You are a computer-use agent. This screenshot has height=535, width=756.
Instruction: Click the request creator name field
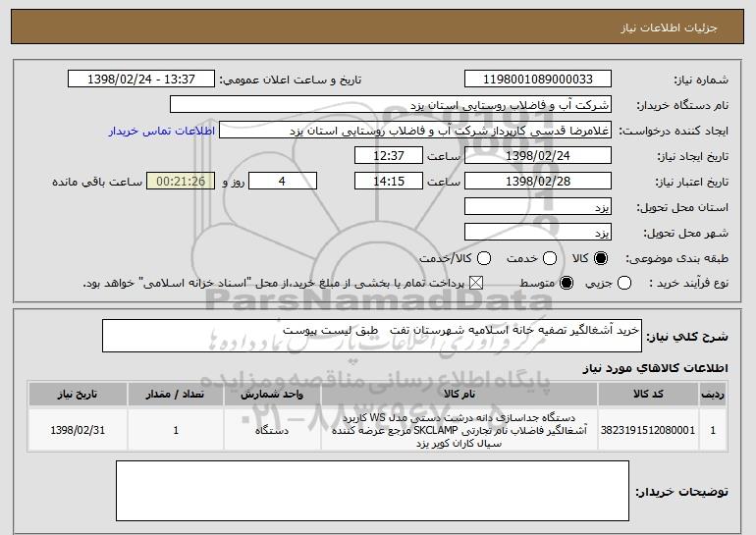point(415,131)
